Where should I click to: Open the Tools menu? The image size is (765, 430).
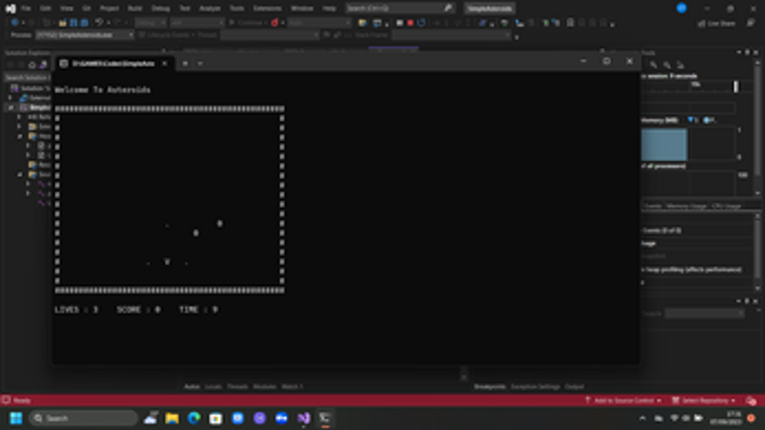(237, 8)
